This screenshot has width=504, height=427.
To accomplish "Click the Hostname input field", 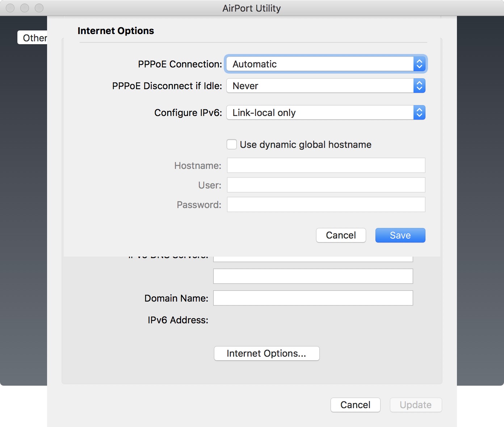I will click(x=326, y=165).
